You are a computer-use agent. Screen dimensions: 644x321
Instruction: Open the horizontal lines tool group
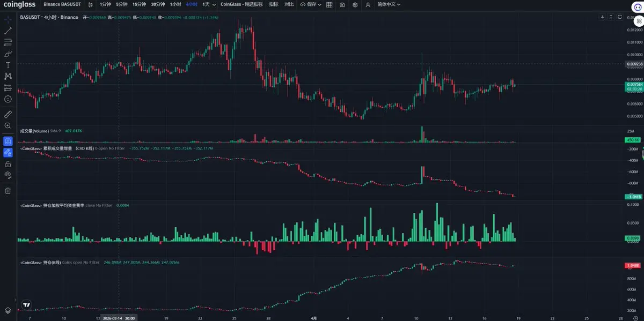tap(8, 42)
